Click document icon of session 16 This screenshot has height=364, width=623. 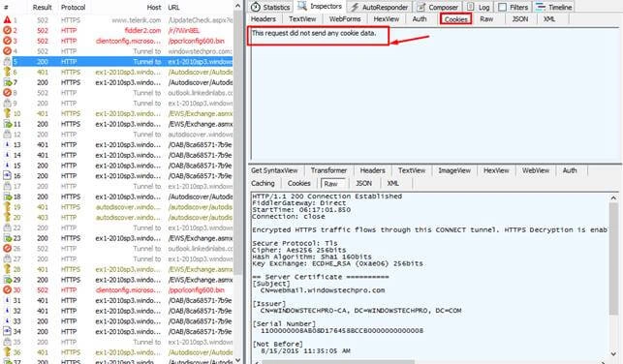[x=7, y=176]
